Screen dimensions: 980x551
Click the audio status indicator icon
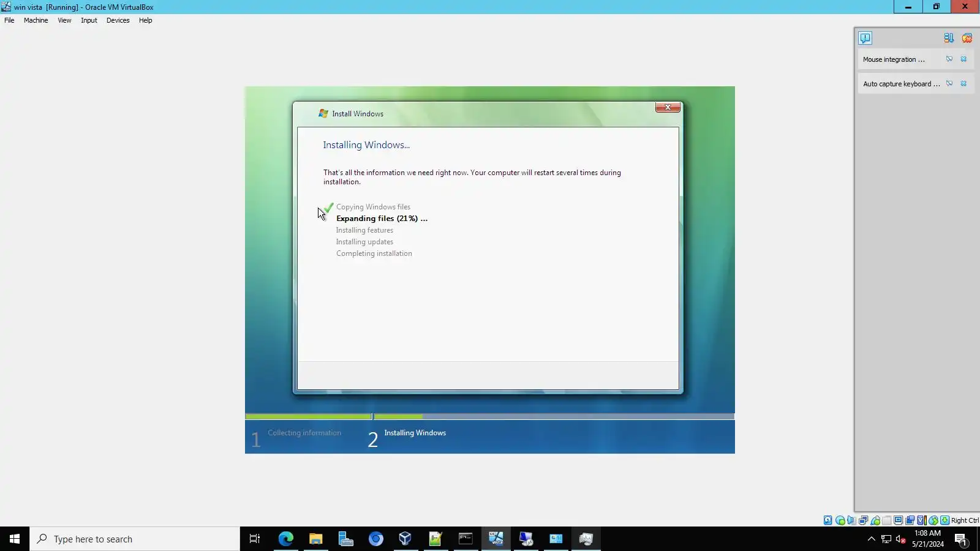tap(851, 520)
